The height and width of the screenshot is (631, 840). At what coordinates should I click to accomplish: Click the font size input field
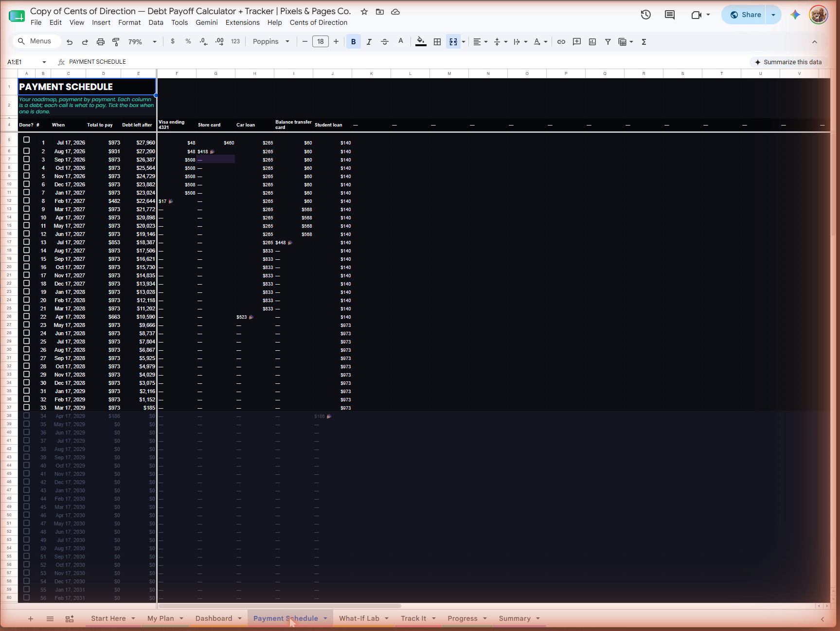[x=321, y=42]
